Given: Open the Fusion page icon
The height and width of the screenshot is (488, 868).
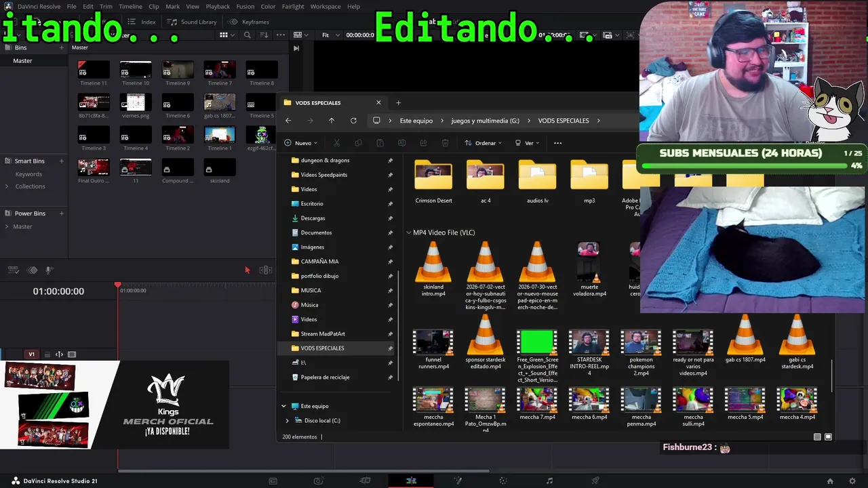Looking at the screenshot, I should [458, 481].
